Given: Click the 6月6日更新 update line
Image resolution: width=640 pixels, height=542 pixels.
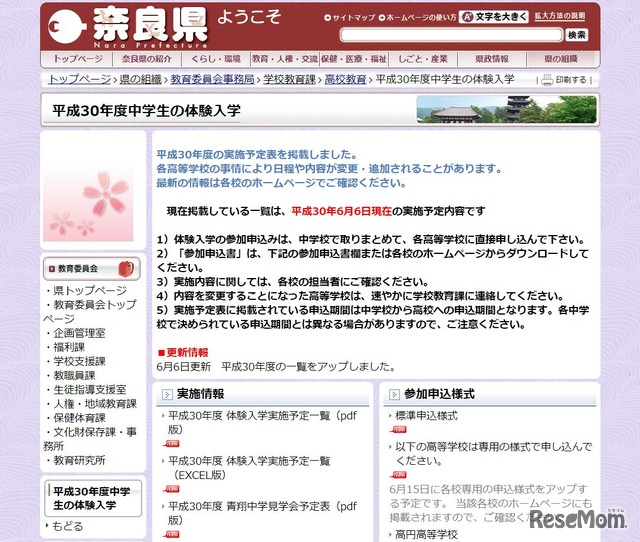Looking at the screenshot, I should (276, 367).
